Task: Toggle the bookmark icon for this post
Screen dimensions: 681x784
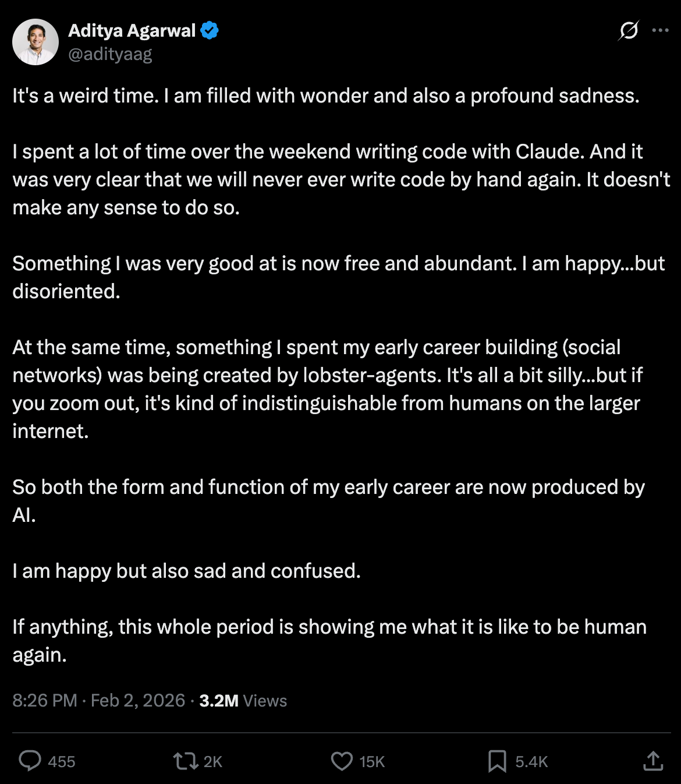Action: point(497,761)
